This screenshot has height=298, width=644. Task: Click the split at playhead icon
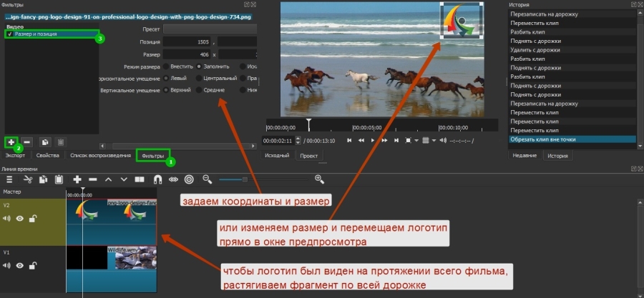(x=140, y=179)
